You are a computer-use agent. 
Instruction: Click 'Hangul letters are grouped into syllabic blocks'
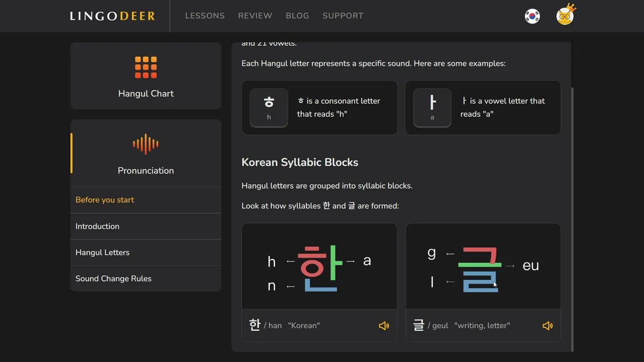[327, 186]
